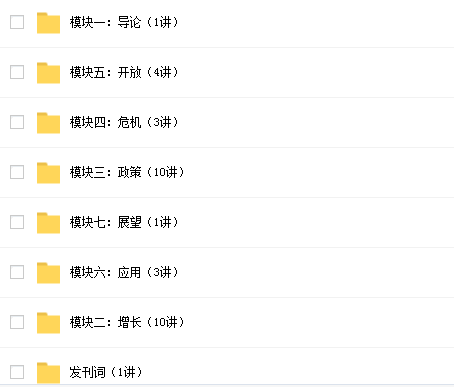Open the 模块七：展望 folder icon
The height and width of the screenshot is (387, 454).
click(48, 223)
